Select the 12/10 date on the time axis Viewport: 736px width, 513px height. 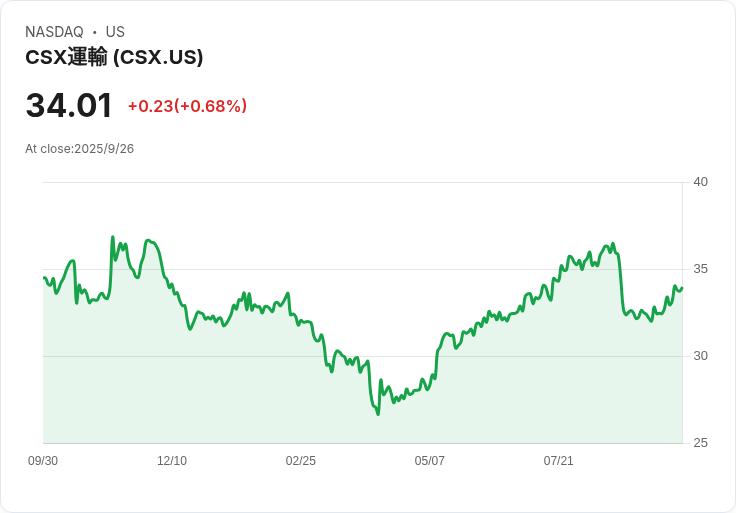(x=172, y=461)
